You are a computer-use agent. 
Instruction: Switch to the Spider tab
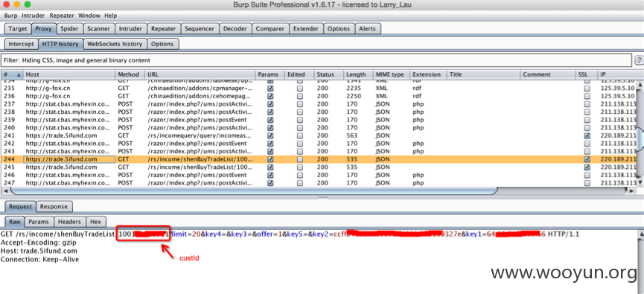tap(69, 29)
